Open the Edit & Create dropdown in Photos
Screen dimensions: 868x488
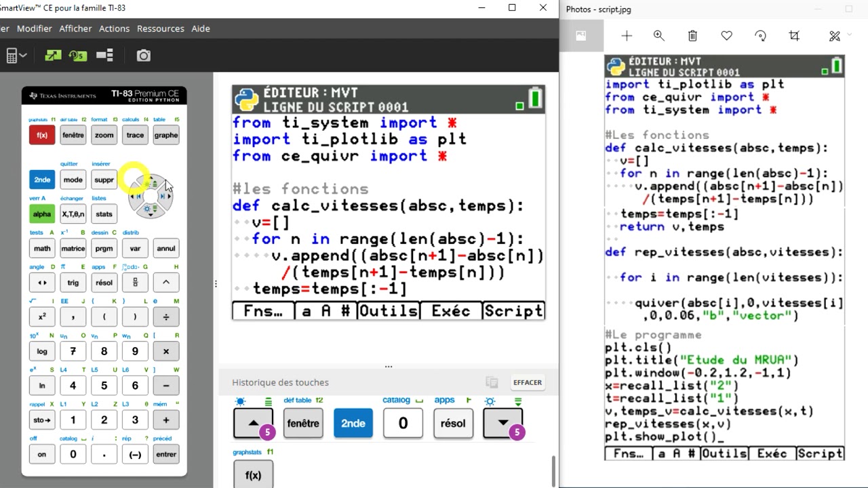pyautogui.click(x=839, y=36)
